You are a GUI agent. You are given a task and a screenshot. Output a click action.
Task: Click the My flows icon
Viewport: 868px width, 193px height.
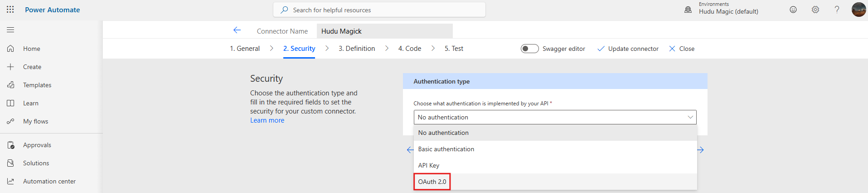coord(10,121)
